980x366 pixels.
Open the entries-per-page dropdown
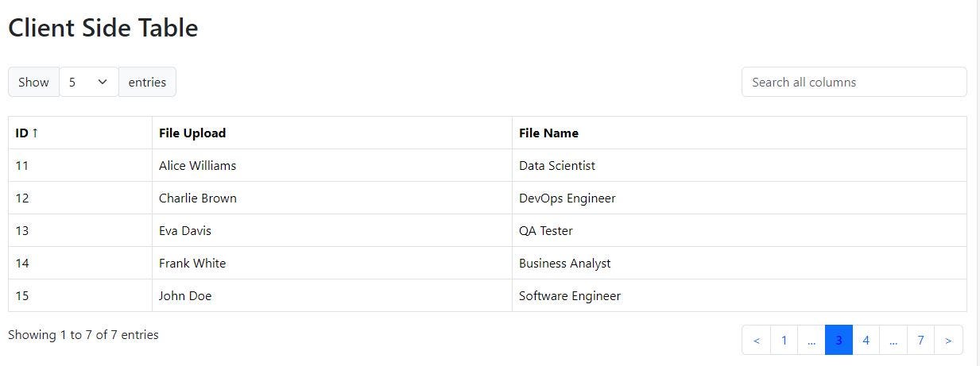click(x=88, y=82)
